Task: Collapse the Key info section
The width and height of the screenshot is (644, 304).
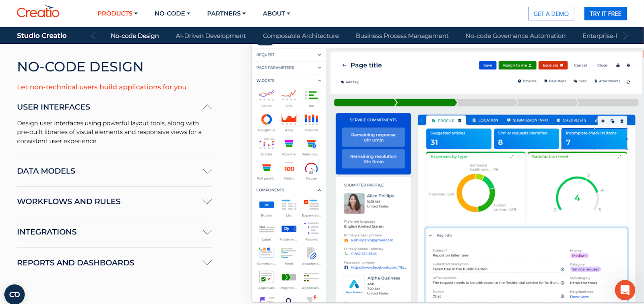Action: tap(430, 235)
